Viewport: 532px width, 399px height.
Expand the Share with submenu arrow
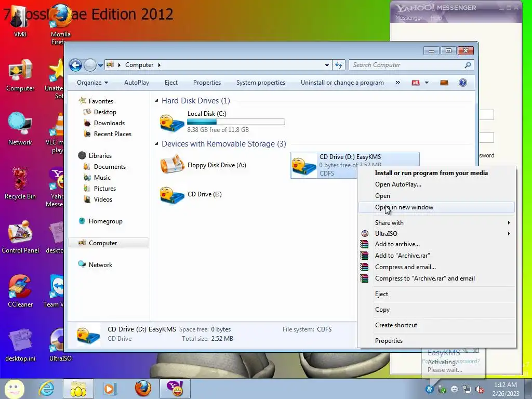pyautogui.click(x=509, y=223)
